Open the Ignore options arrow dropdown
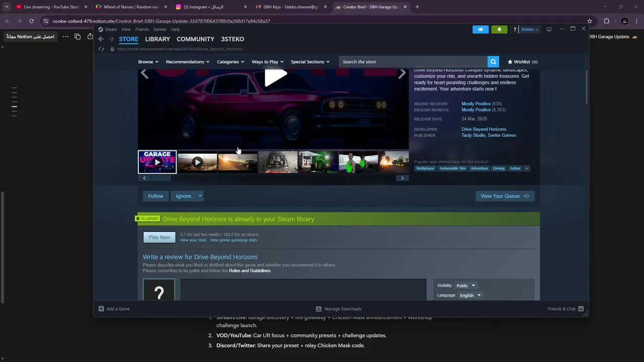Viewport: 644px width, 362px height. [200, 196]
